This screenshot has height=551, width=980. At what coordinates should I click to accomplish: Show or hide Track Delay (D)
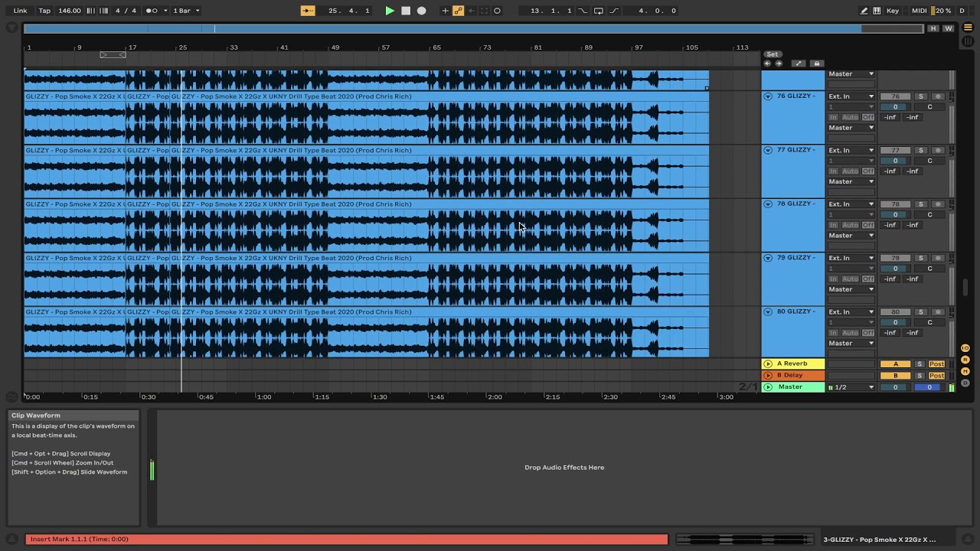(965, 383)
